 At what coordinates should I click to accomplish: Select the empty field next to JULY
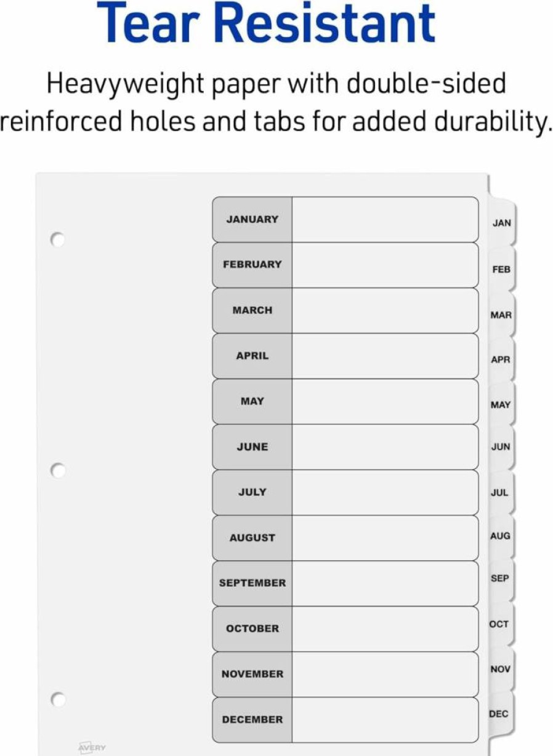point(385,493)
